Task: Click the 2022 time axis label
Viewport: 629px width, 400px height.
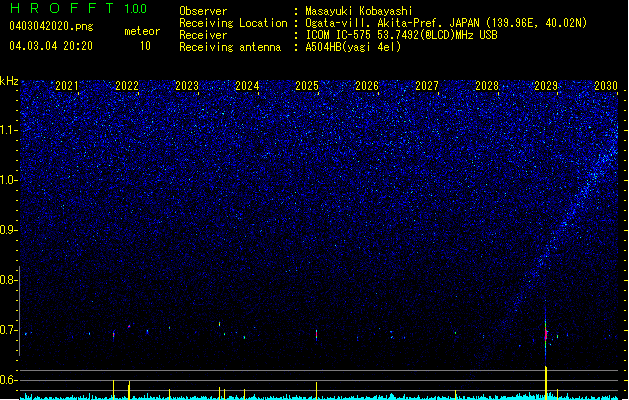Action: 127,86
